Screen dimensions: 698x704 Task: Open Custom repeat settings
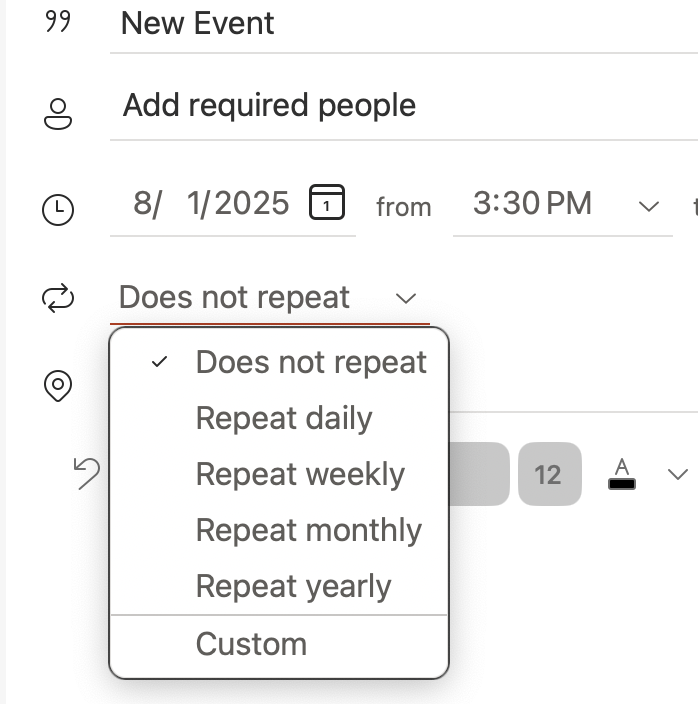[251, 644]
